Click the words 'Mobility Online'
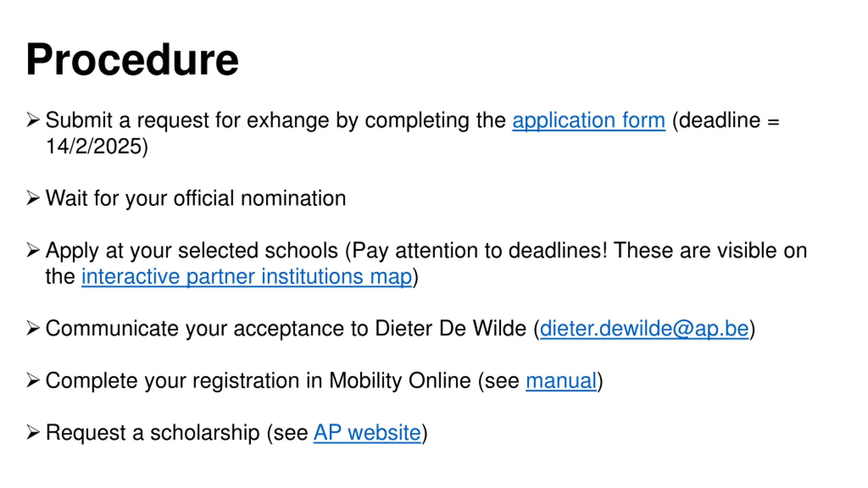The width and height of the screenshot is (868, 488). [400, 381]
